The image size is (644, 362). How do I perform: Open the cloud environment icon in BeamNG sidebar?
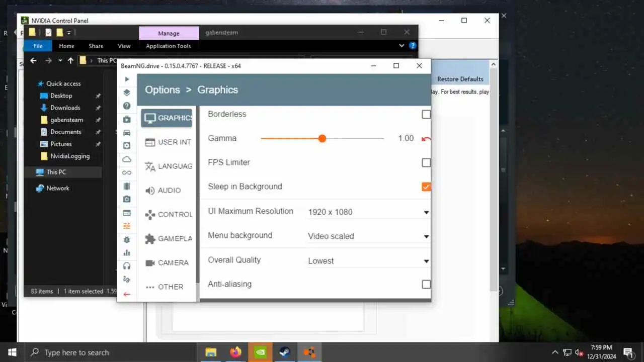(x=127, y=159)
